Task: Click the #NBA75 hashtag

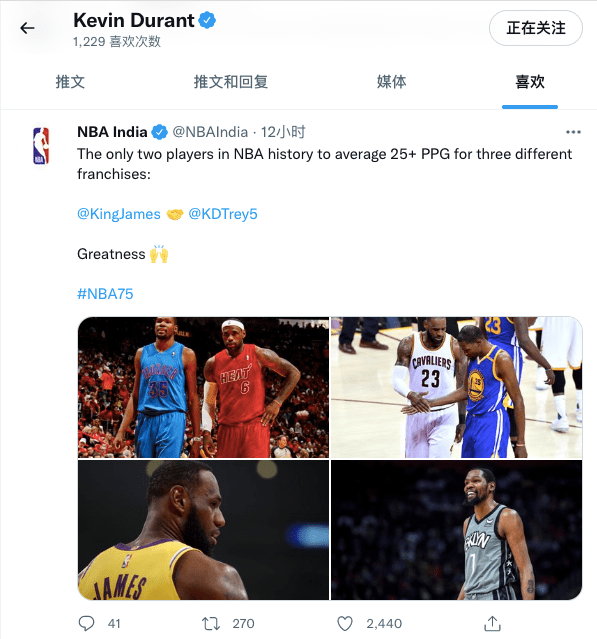Action: (x=105, y=294)
